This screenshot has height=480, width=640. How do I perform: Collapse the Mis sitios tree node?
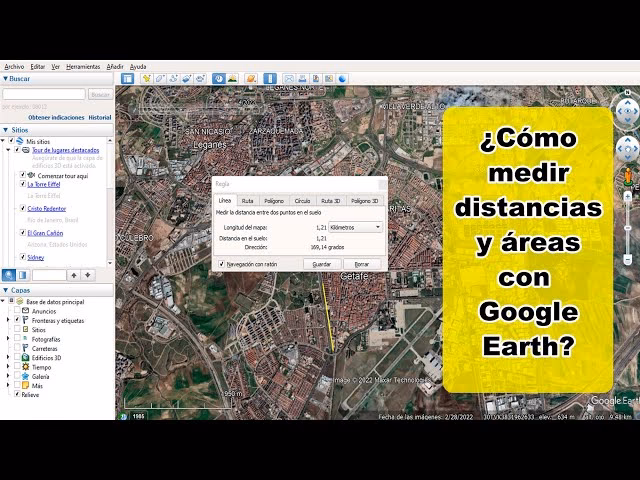pos(3,141)
